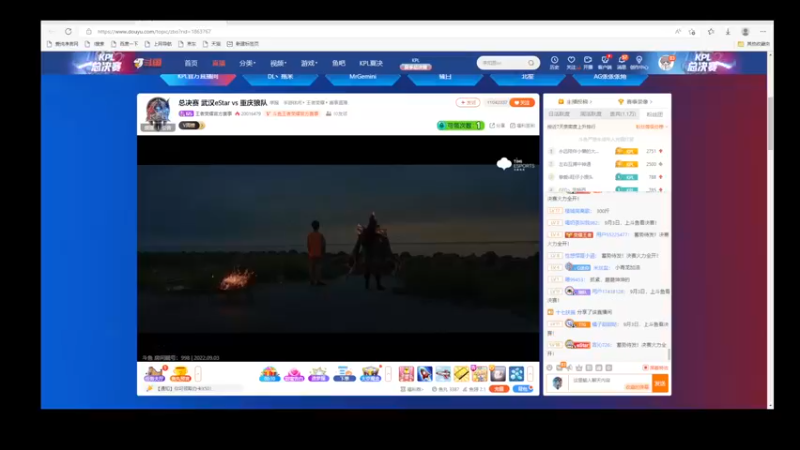Click the Douyu cloud watermark logo
800x450 pixels.
coord(515,164)
